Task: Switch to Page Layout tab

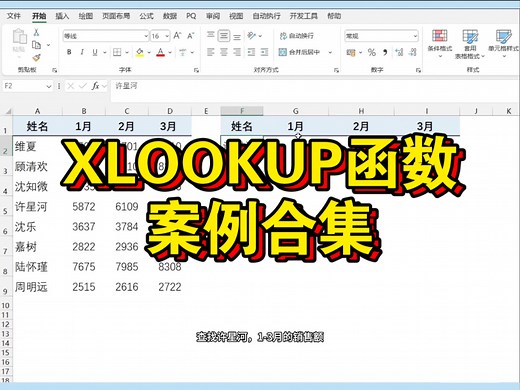Action: pos(116,16)
